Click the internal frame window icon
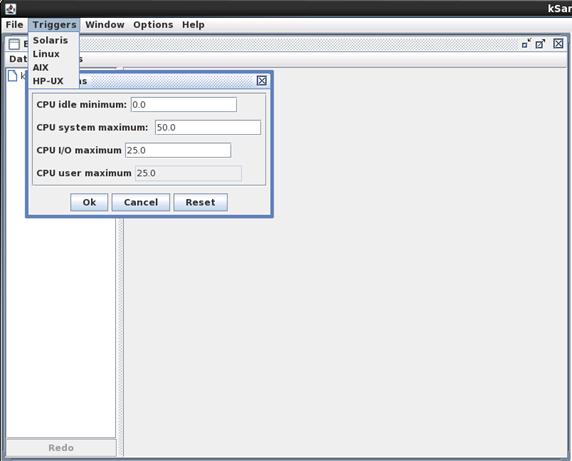 coord(14,44)
